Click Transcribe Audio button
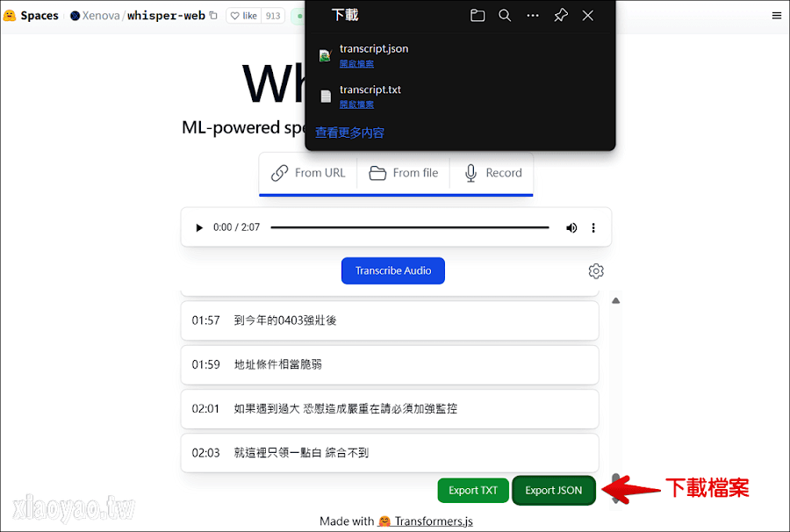790x532 pixels. 393,270
